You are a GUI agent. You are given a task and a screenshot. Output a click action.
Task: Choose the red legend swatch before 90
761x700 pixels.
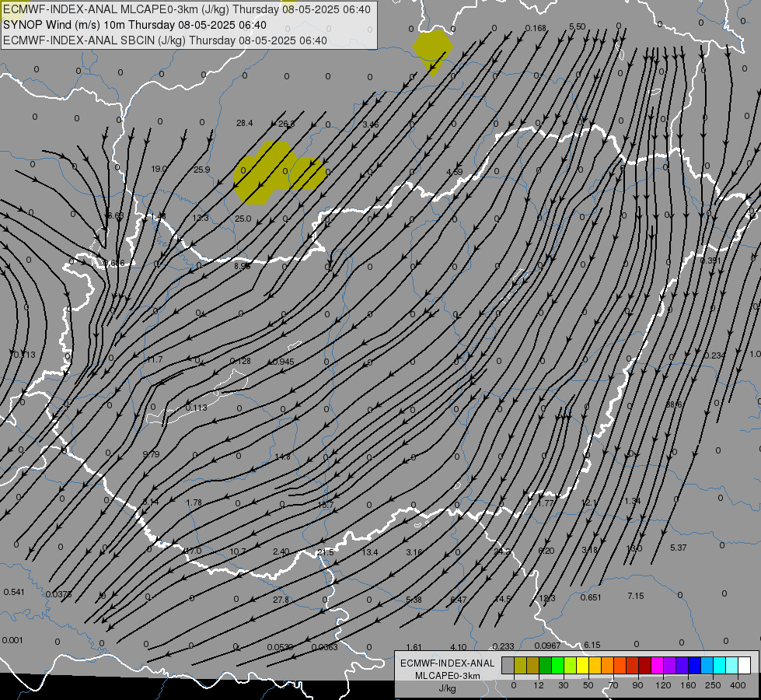pos(633,666)
